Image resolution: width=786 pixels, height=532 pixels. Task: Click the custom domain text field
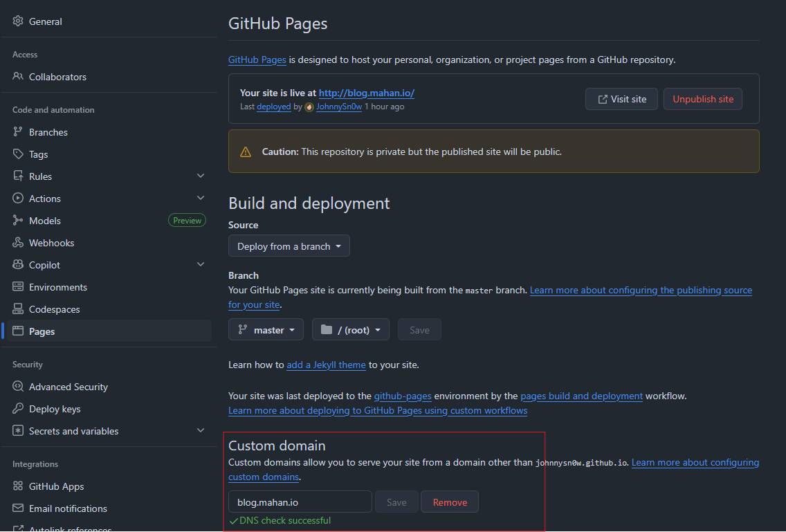coord(300,502)
